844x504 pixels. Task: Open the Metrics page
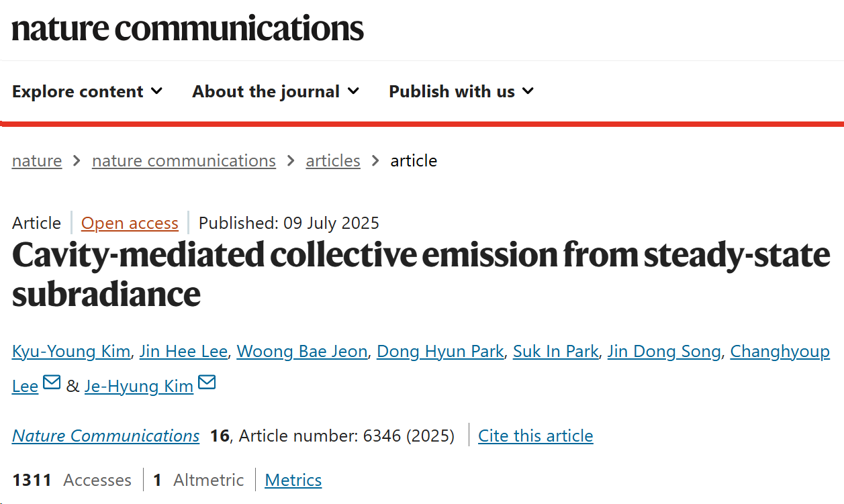(293, 481)
